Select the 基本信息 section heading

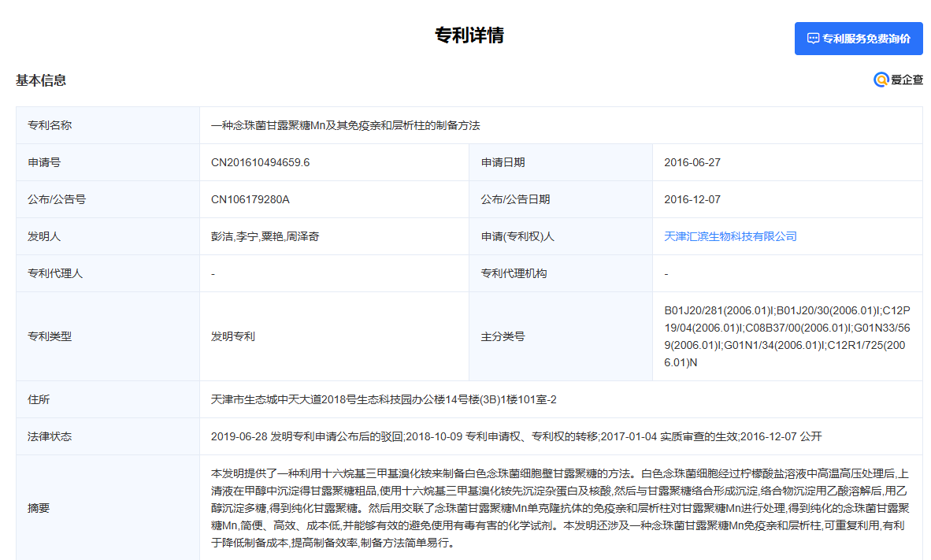pos(41,80)
